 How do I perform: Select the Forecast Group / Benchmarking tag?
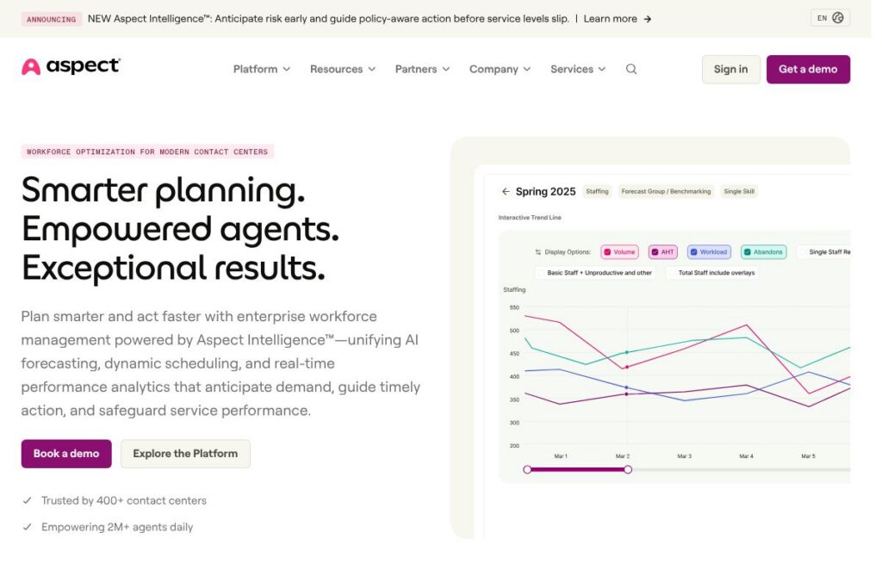666,192
